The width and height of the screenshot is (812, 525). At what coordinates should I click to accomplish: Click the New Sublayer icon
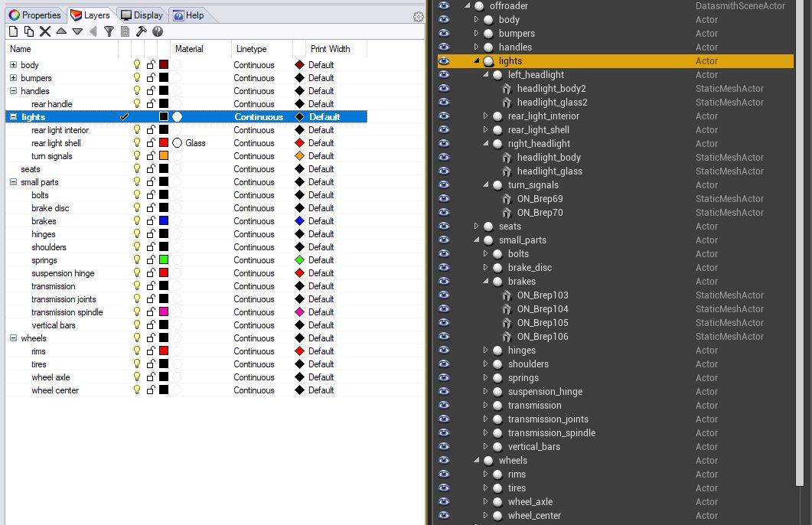(28, 31)
